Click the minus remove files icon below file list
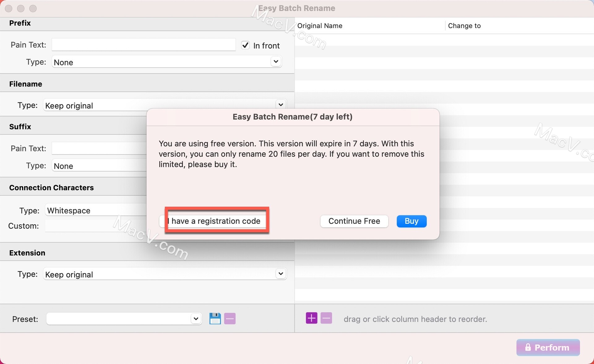 click(x=326, y=318)
